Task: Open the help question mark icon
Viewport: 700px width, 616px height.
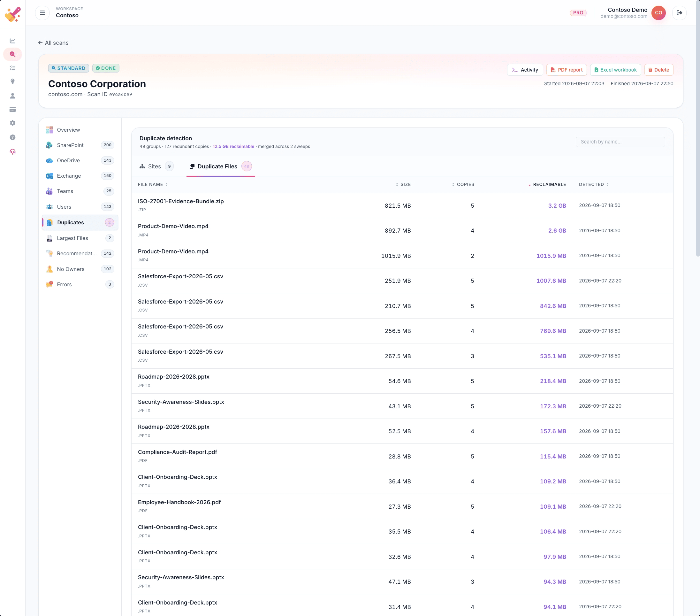Action: [13, 137]
